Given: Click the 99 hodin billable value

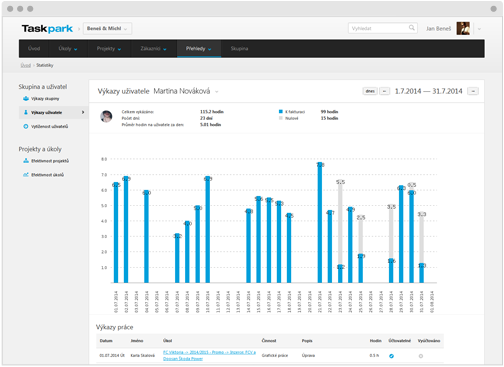Looking at the screenshot, I should [329, 112].
